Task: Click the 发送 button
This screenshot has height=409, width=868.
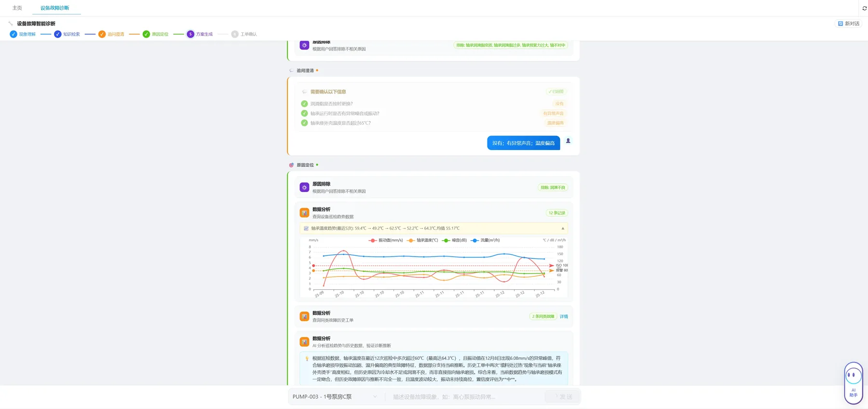Action: coord(562,396)
